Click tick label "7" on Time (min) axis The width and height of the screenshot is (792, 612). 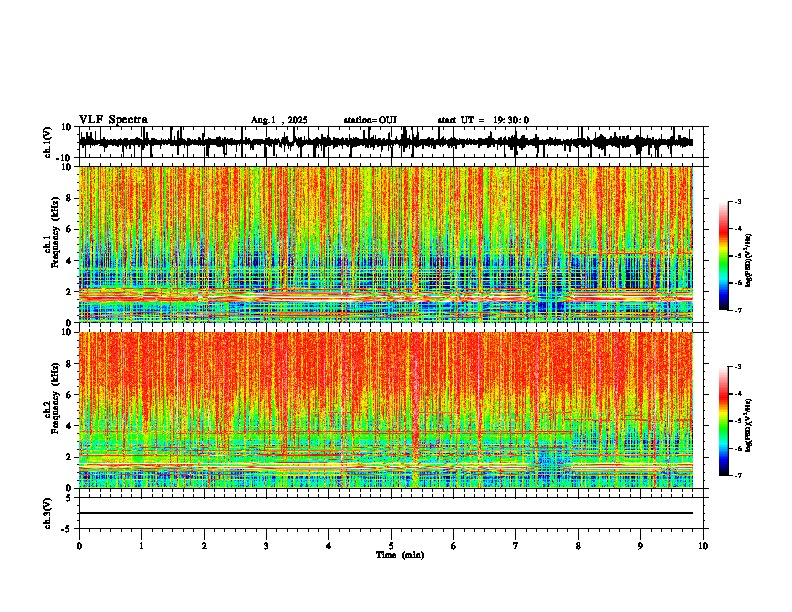[x=516, y=546]
